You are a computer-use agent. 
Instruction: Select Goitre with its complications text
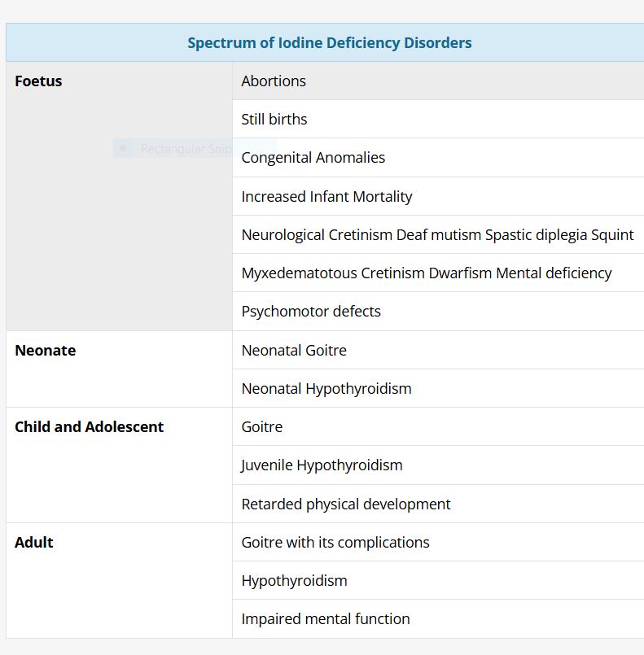pos(335,543)
